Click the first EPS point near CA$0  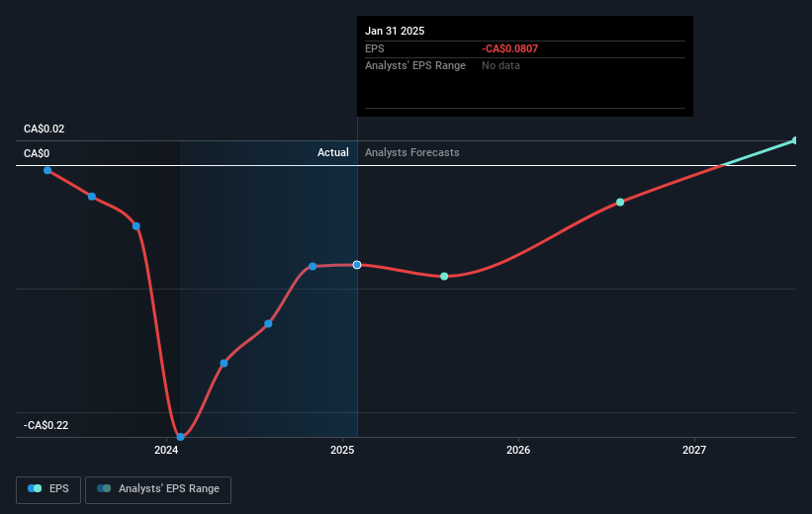(x=47, y=170)
